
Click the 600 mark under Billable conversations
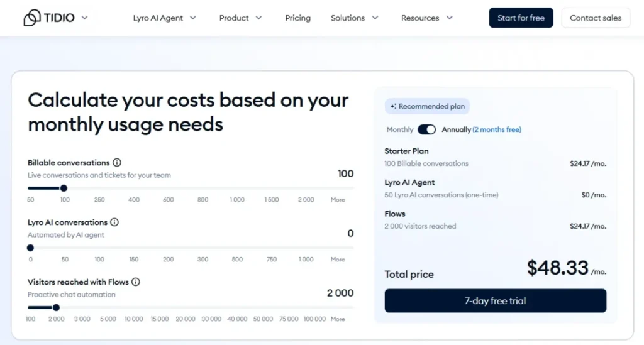coord(169,200)
